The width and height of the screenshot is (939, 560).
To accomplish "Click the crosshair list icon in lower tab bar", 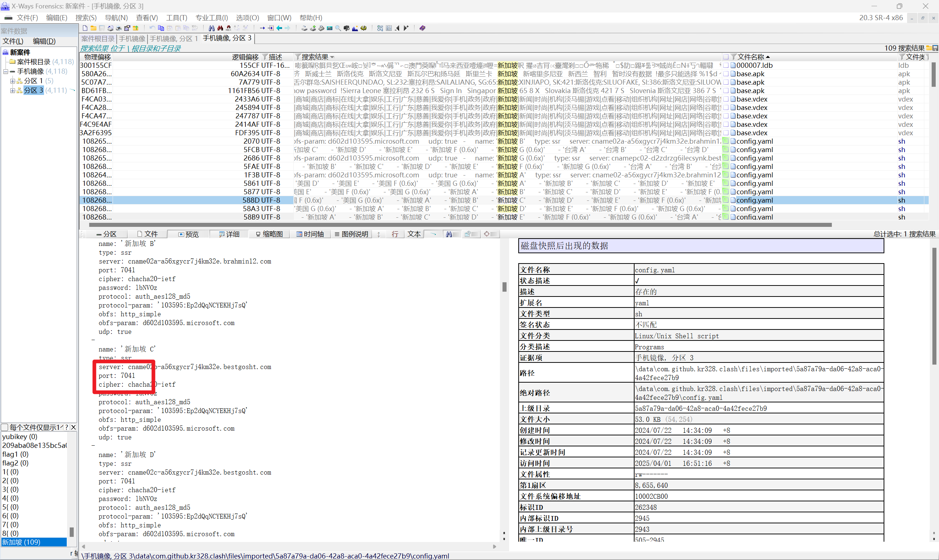I will (x=490, y=234).
